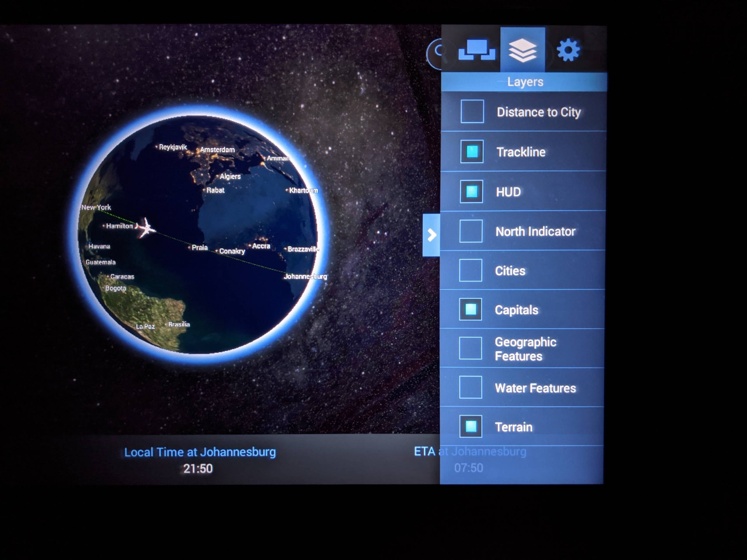
Task: Tap the Reykjavik city label
Action: [x=172, y=147]
